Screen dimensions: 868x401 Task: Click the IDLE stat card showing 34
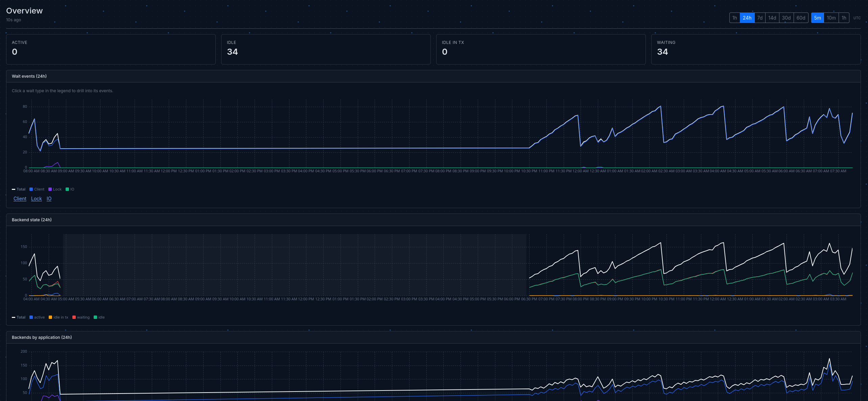point(326,49)
